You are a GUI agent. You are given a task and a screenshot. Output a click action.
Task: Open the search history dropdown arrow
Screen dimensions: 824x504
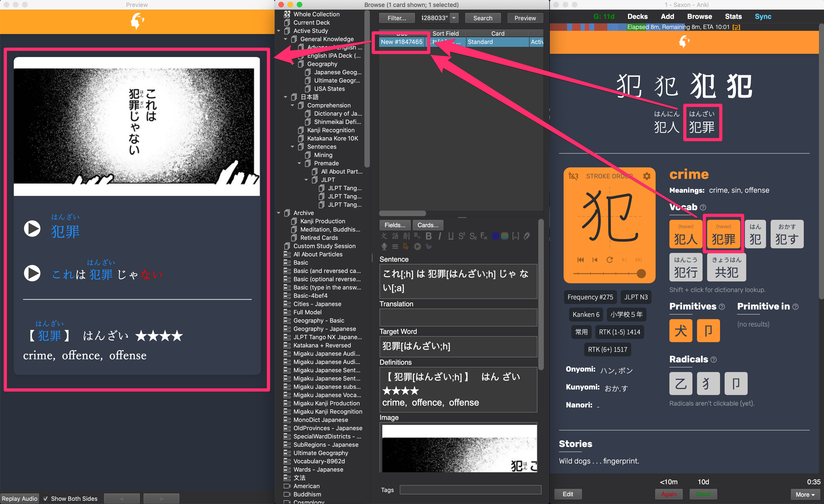click(x=454, y=18)
